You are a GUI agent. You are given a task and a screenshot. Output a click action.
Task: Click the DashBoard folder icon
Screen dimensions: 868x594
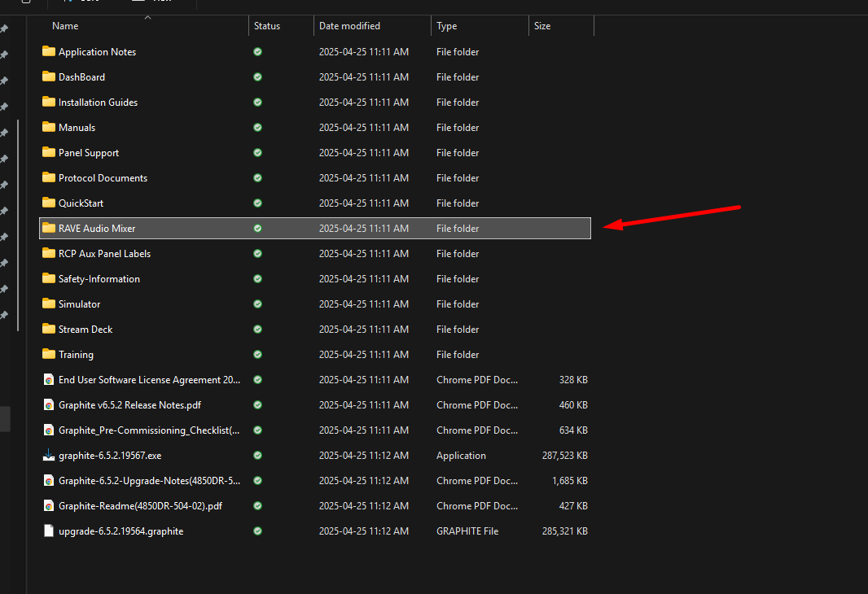tap(49, 76)
